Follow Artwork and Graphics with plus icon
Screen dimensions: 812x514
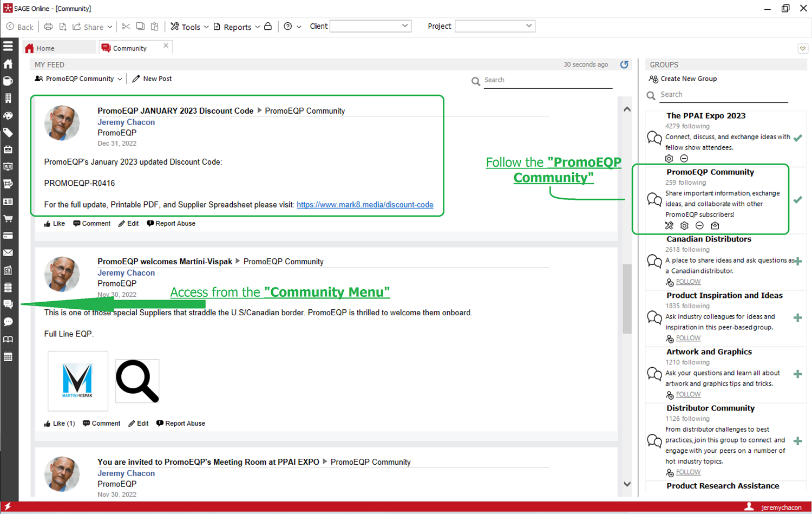coord(798,374)
